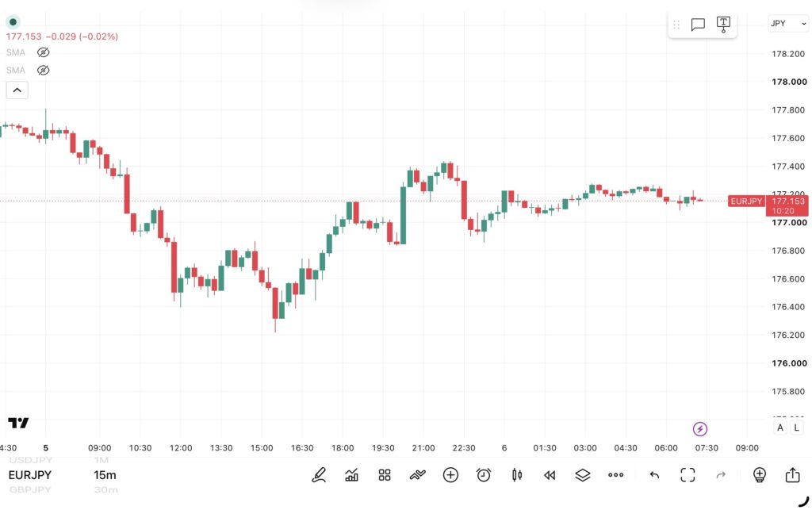Image resolution: width=812 pixels, height=510 pixels.
Task: Create a price alert with the alarm clock icon
Action: pos(484,475)
